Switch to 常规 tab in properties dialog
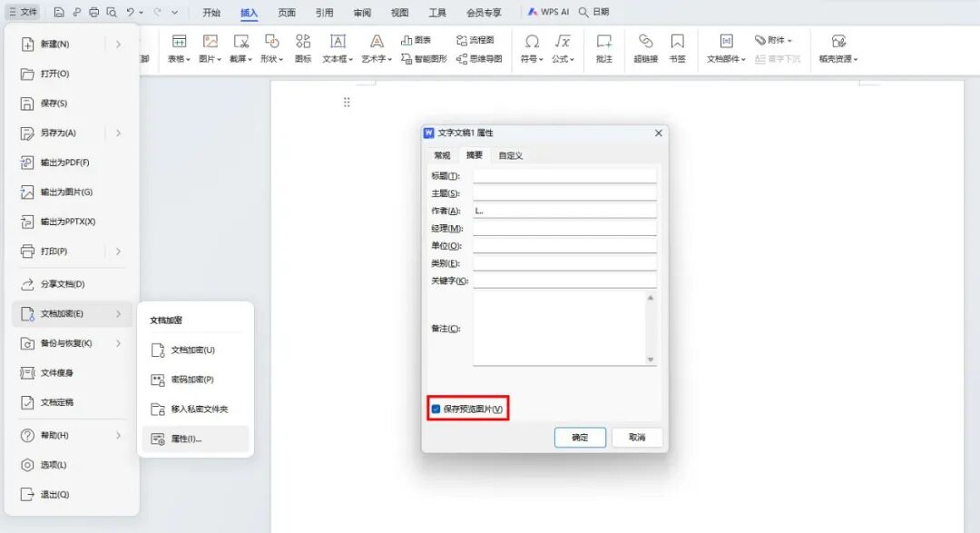 click(442, 155)
